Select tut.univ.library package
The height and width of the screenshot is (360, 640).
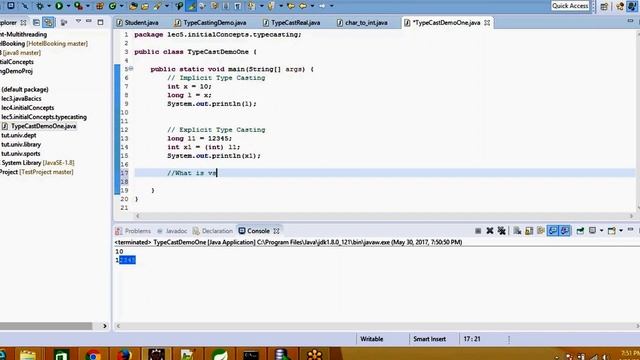click(21, 144)
